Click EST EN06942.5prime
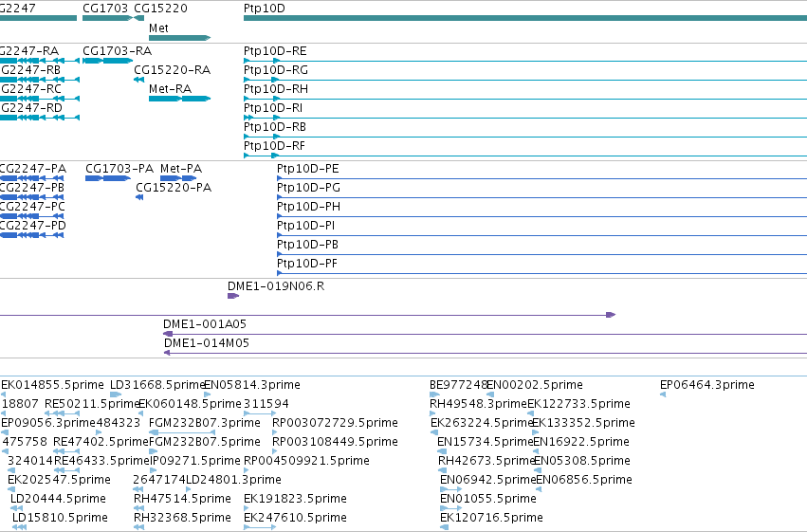The image size is (807, 532). [x=488, y=480]
